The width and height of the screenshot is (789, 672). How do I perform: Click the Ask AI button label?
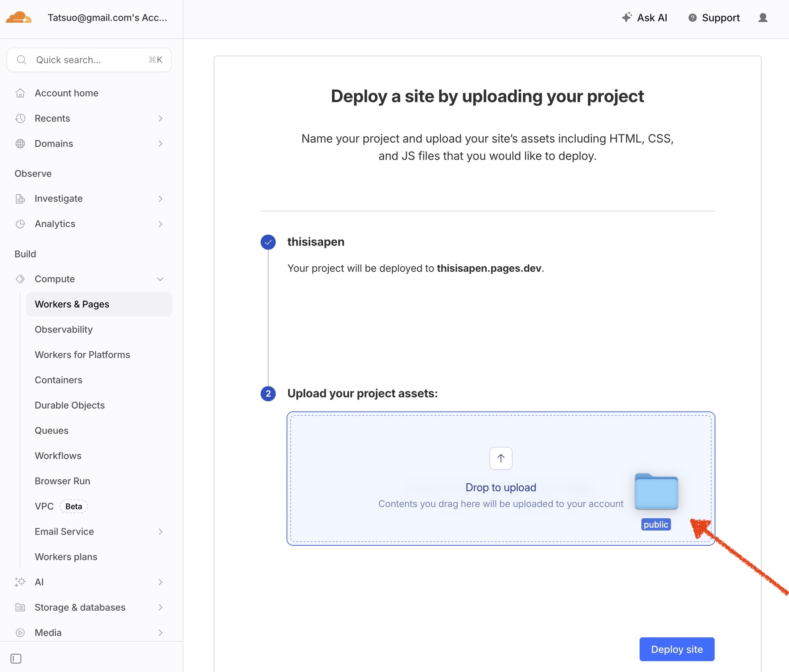click(x=652, y=18)
